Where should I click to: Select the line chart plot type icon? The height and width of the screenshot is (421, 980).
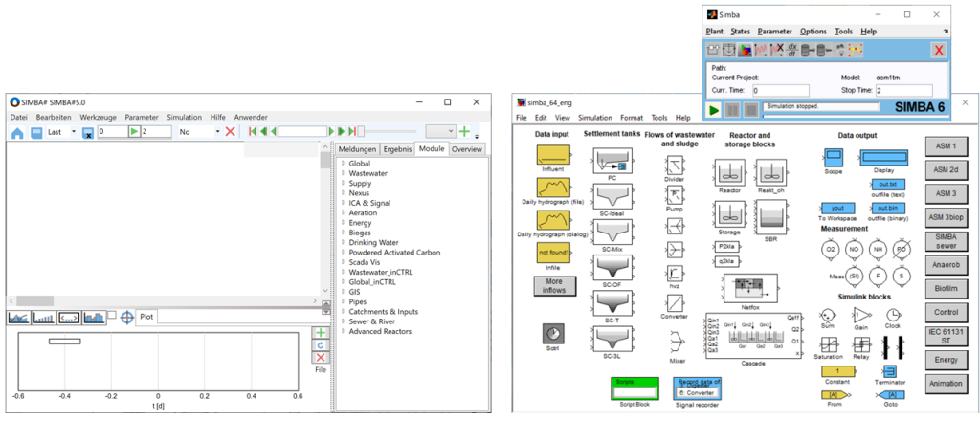18,317
